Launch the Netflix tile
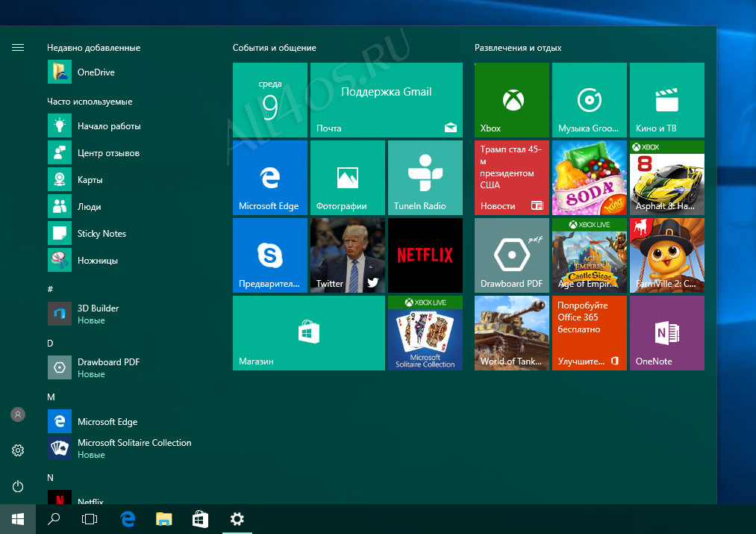 click(x=425, y=255)
